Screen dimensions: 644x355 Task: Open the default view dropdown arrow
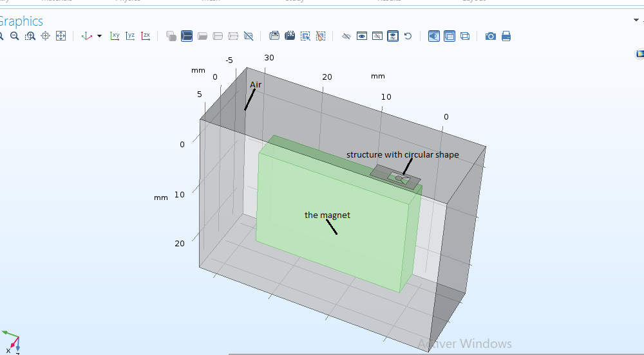pos(99,36)
